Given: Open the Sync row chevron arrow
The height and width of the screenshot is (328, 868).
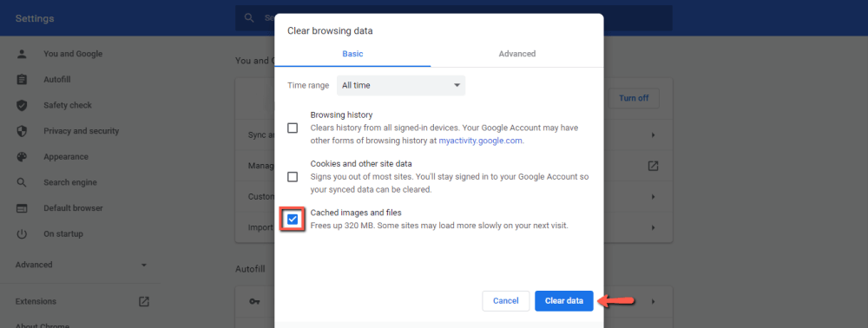Looking at the screenshot, I should pyautogui.click(x=654, y=135).
